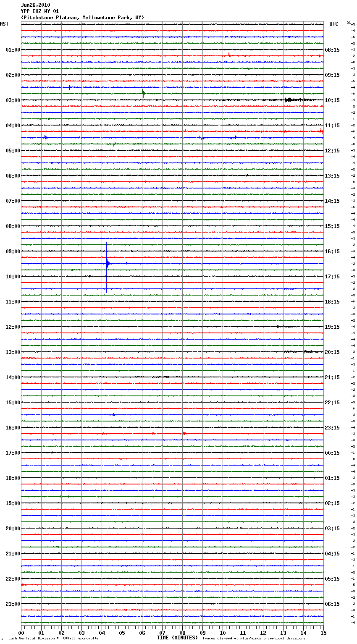Click the large blue spike near 09:30 MST
The height and width of the screenshot is (644, 357).
107,264
